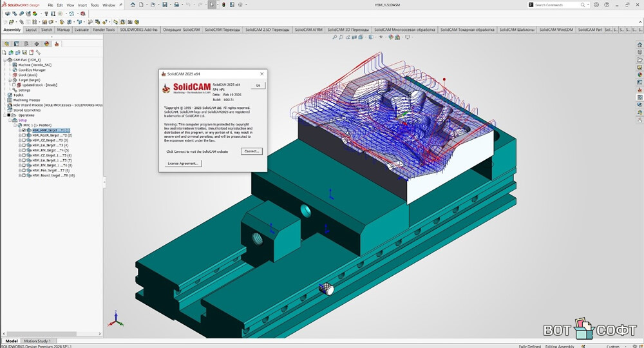Enable the HSM_Bound_target operation checkbox
Viewport: 644px width, 348px height.
click(x=24, y=175)
